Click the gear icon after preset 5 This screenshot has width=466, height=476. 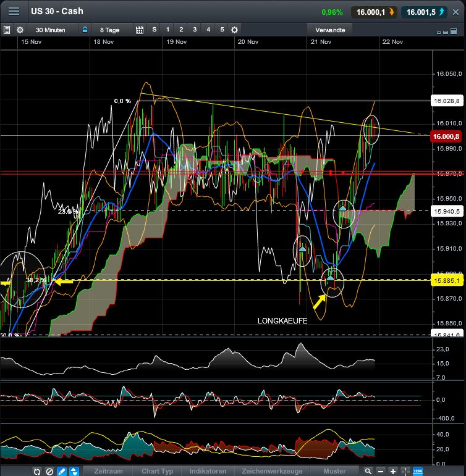(x=234, y=30)
